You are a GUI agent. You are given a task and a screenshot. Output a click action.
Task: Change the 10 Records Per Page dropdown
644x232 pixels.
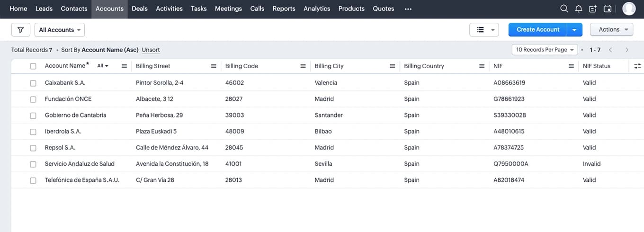coord(545,50)
